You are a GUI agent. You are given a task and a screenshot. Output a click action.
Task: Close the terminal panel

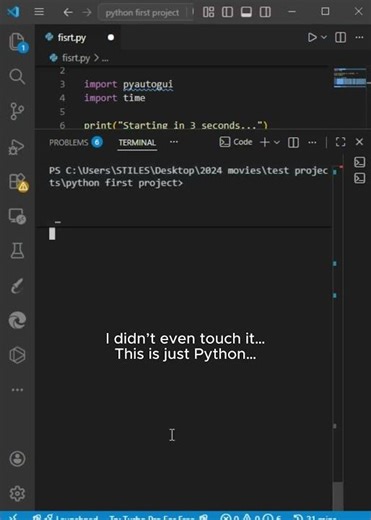click(359, 142)
